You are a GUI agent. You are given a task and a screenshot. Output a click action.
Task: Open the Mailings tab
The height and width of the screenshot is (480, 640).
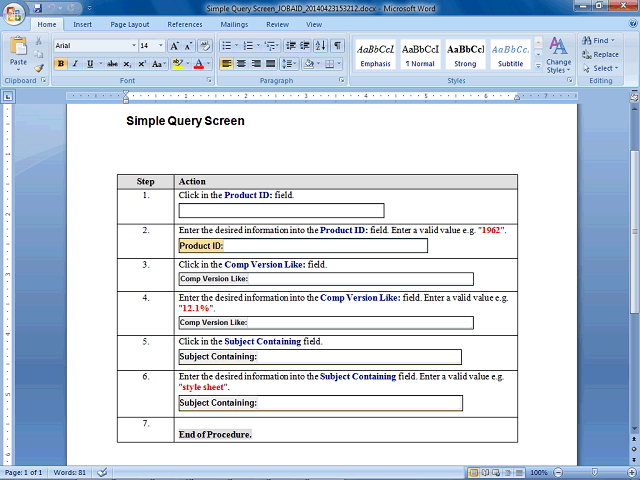point(234,24)
